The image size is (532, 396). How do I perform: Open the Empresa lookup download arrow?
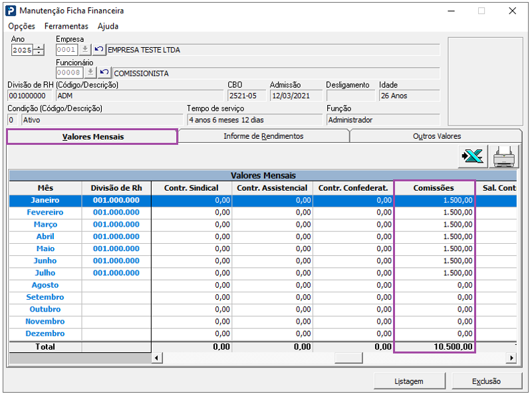[85, 50]
